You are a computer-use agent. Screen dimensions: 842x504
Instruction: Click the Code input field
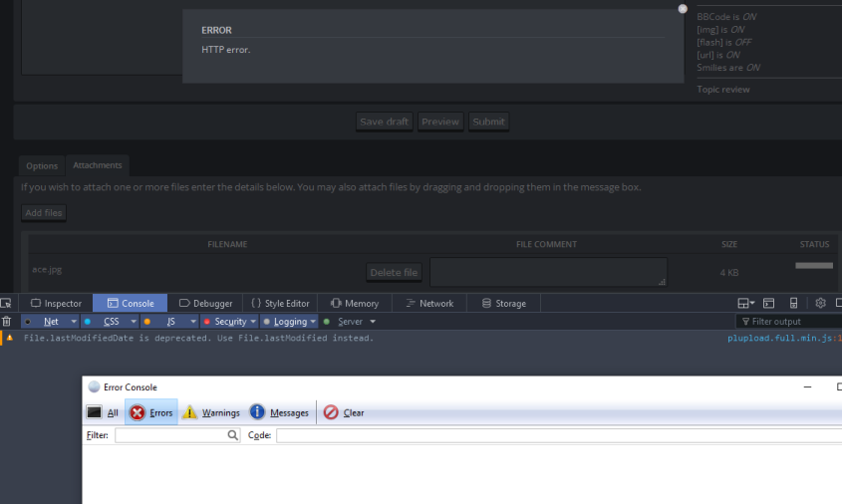click(x=559, y=435)
